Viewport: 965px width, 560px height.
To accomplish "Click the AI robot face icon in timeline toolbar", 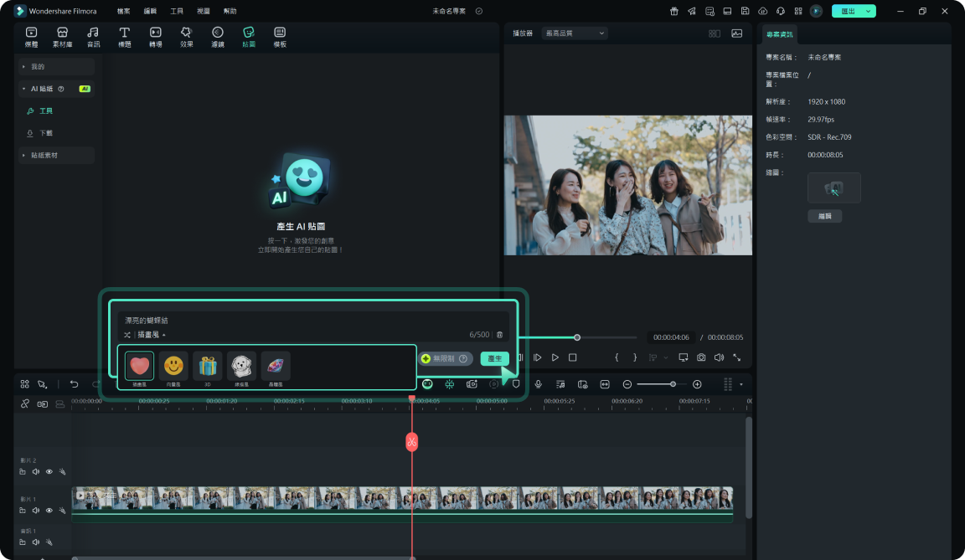I will pos(428,384).
